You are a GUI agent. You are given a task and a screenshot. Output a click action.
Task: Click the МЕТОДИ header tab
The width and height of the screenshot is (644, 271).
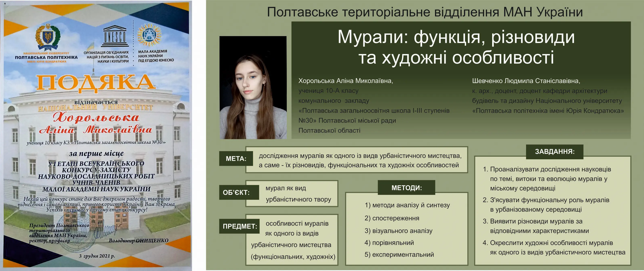[406, 188]
